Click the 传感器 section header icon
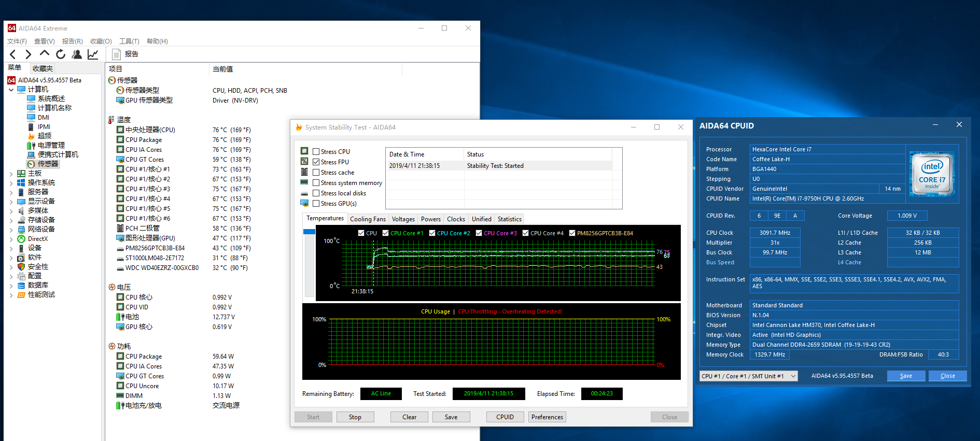Viewport: 980px width, 441px height. coord(111,80)
